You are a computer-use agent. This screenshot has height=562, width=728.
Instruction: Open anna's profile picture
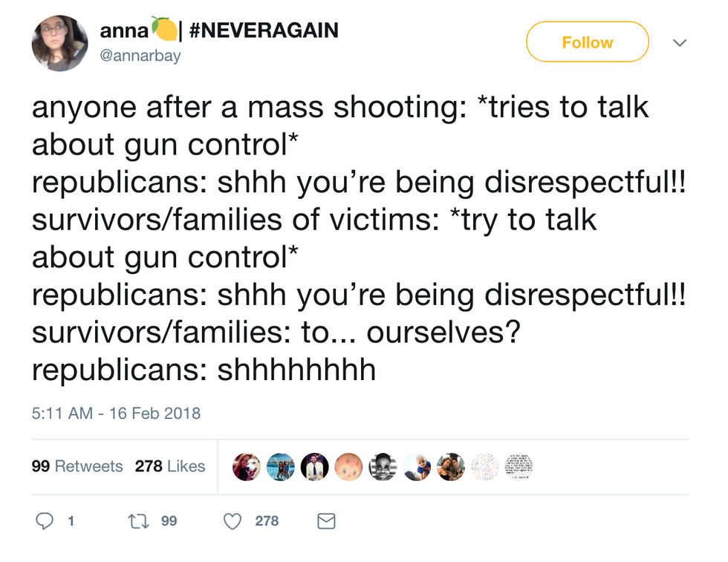tap(59, 43)
